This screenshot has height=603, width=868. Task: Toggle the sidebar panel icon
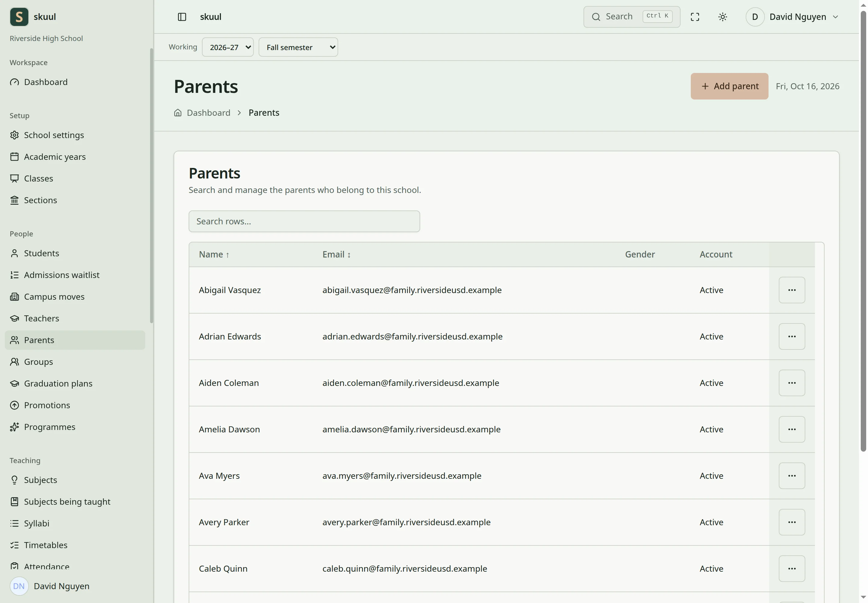(x=182, y=17)
